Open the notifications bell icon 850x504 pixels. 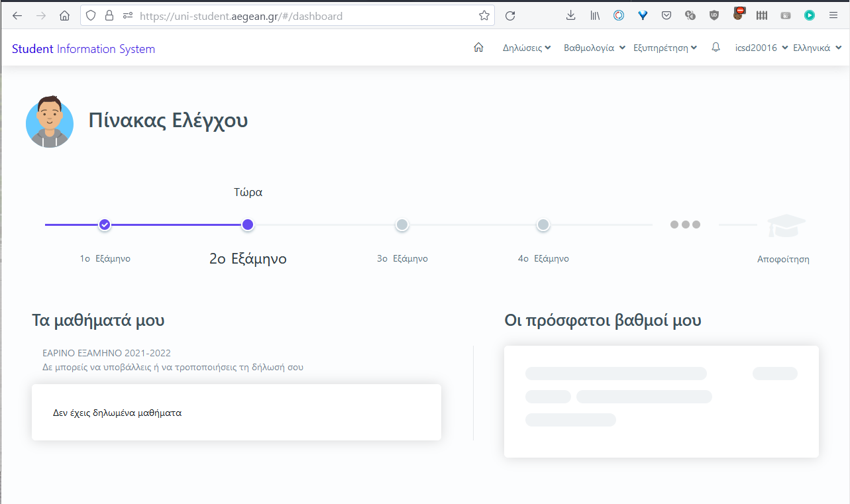716,48
